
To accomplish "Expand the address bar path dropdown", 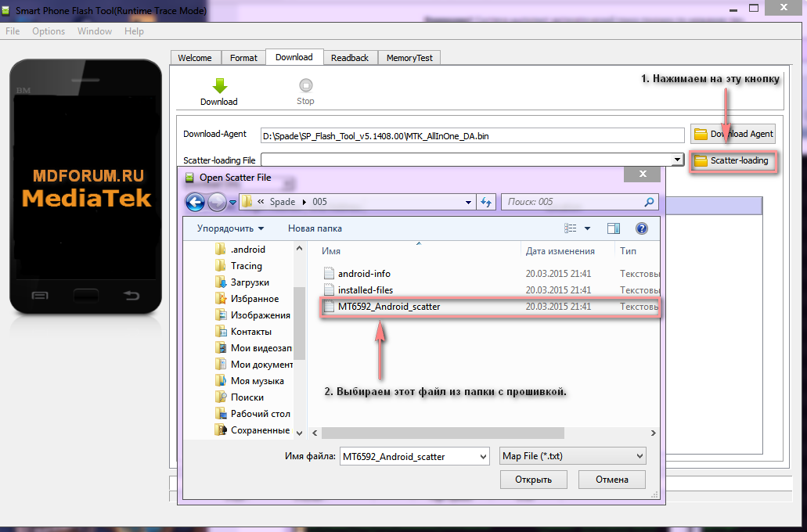I will 468,202.
